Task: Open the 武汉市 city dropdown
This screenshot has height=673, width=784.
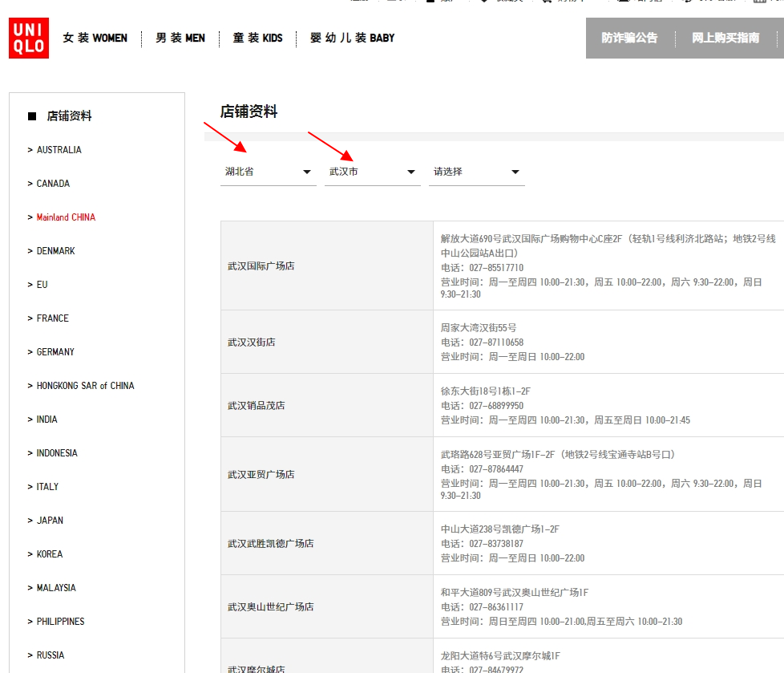Action: click(373, 172)
